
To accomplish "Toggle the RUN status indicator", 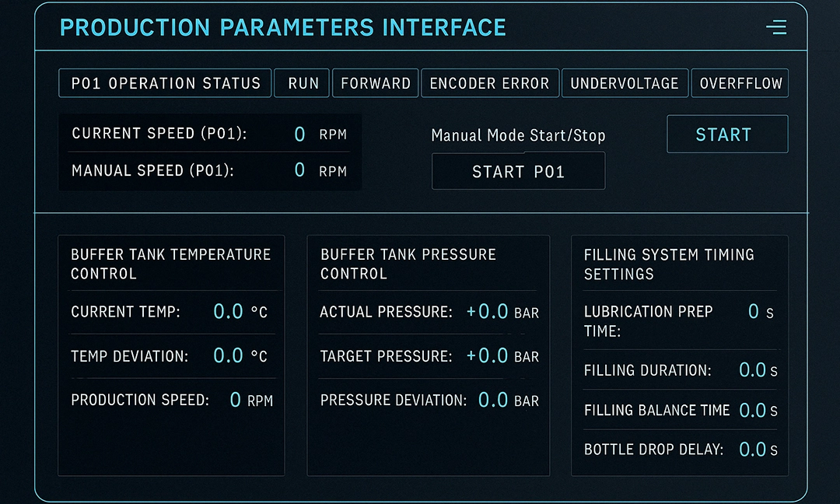I will [303, 83].
